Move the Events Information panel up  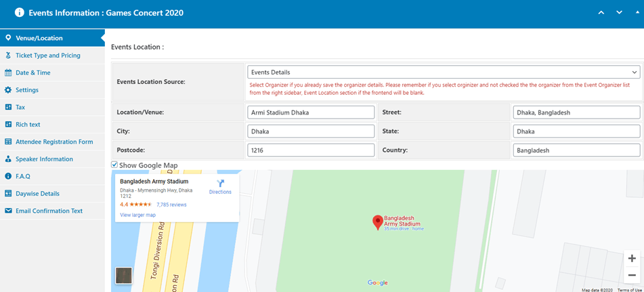[601, 12]
